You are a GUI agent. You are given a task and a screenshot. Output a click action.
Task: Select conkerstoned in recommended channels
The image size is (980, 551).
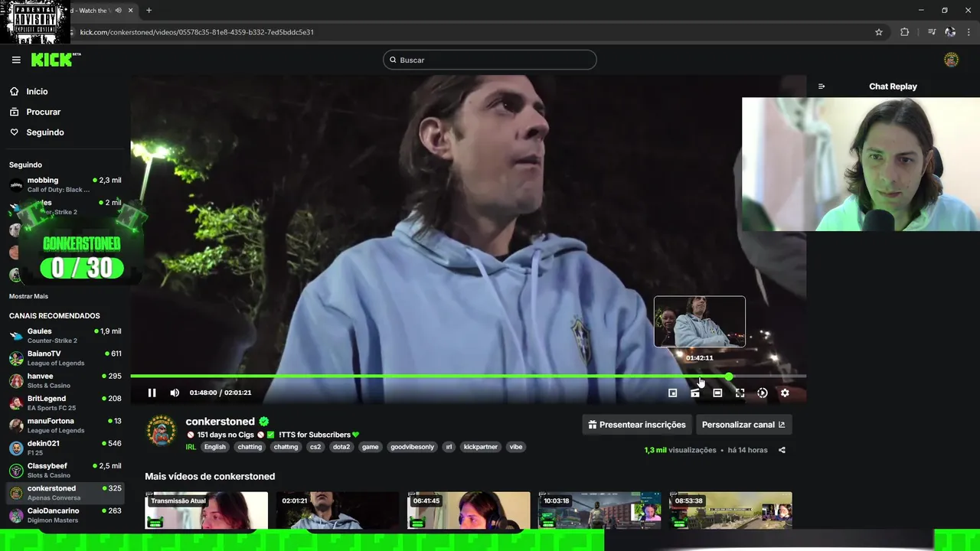(65, 493)
